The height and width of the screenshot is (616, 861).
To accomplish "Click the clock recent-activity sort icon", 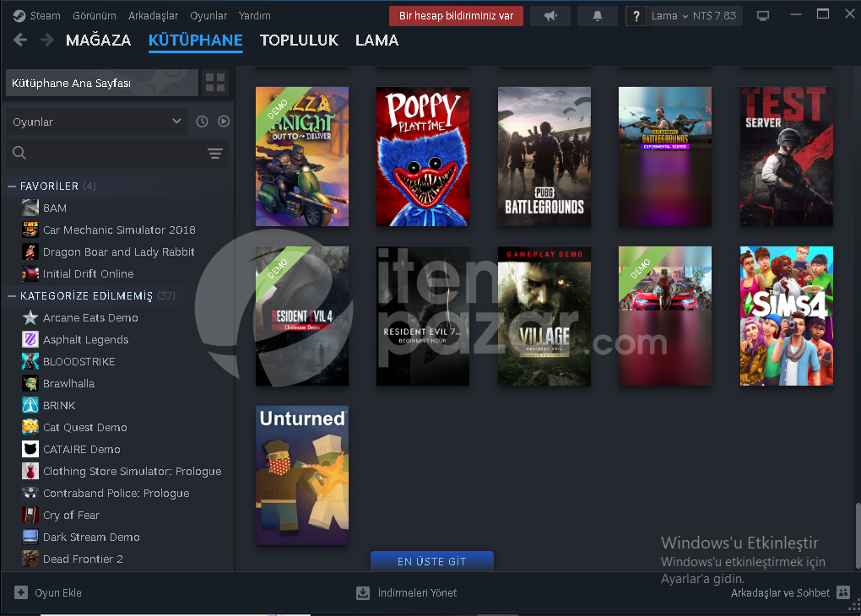I will [202, 122].
